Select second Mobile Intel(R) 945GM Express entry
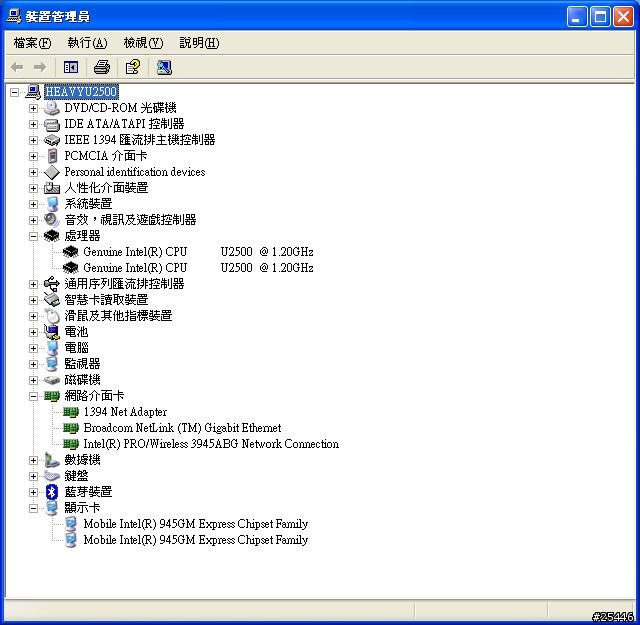 click(x=196, y=540)
